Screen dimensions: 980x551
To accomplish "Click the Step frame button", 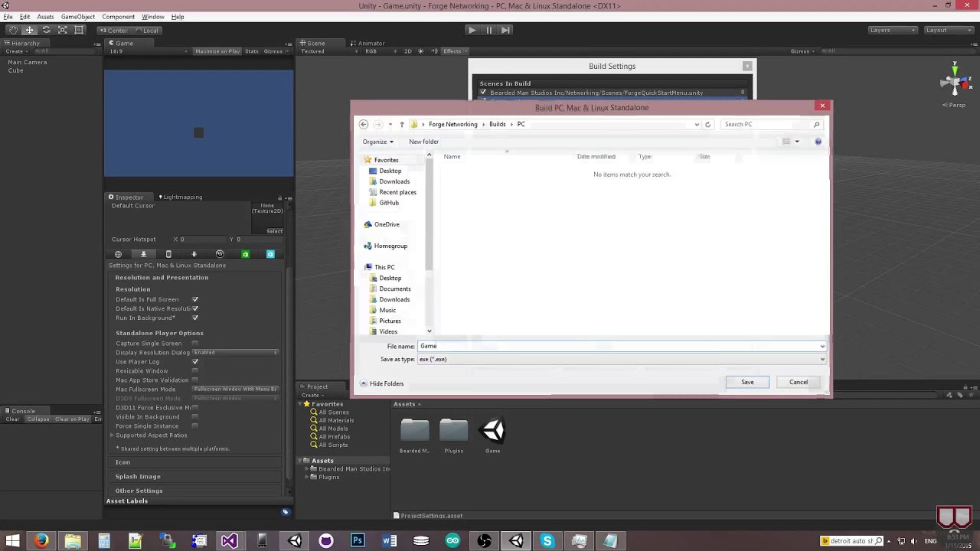I will [505, 30].
